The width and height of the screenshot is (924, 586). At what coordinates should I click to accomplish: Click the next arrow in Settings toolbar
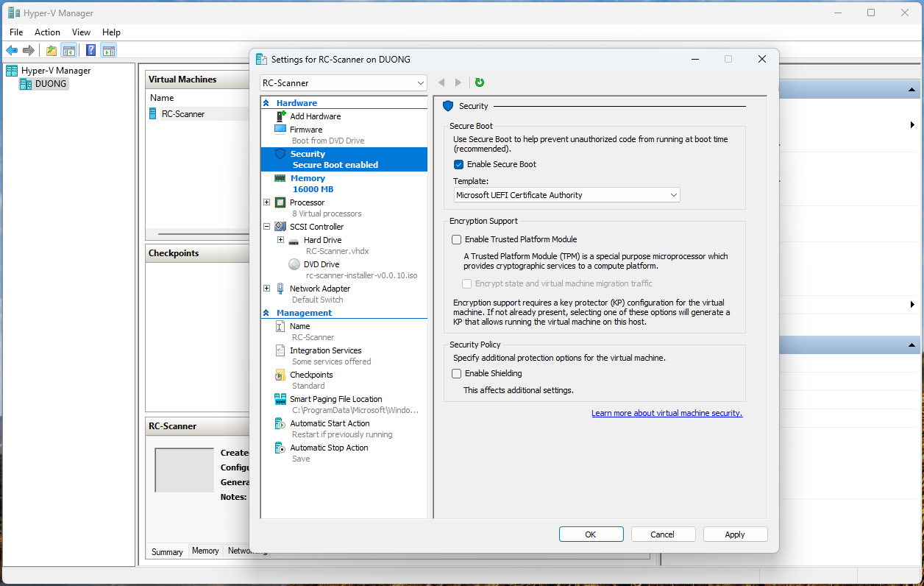point(458,82)
